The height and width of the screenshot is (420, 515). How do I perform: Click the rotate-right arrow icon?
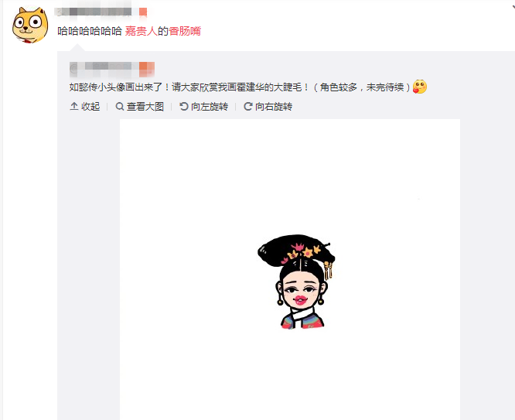click(x=247, y=106)
